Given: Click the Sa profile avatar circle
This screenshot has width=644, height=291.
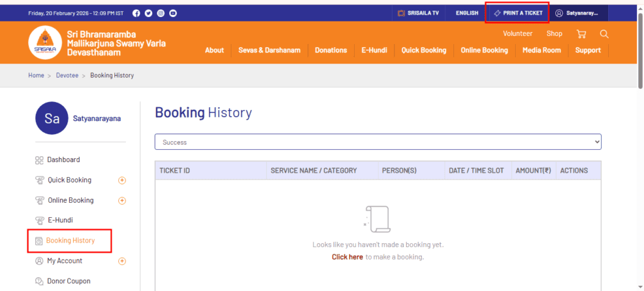Looking at the screenshot, I should (52, 118).
